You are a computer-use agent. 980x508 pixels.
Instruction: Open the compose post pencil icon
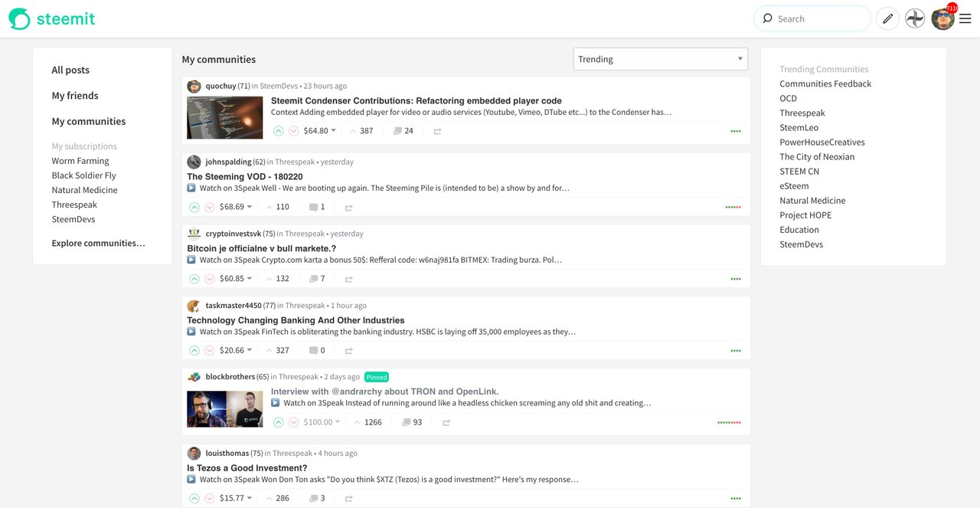tap(887, 18)
